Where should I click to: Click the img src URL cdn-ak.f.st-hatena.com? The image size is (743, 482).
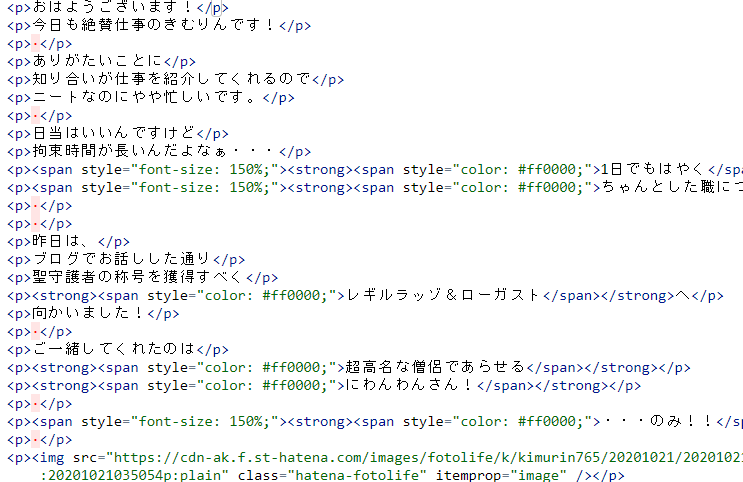pyautogui.click(x=428, y=457)
